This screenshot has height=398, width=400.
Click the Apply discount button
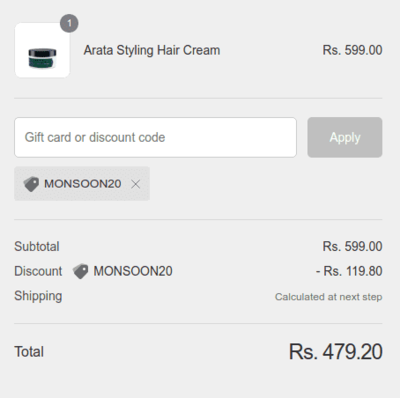pyautogui.click(x=345, y=137)
